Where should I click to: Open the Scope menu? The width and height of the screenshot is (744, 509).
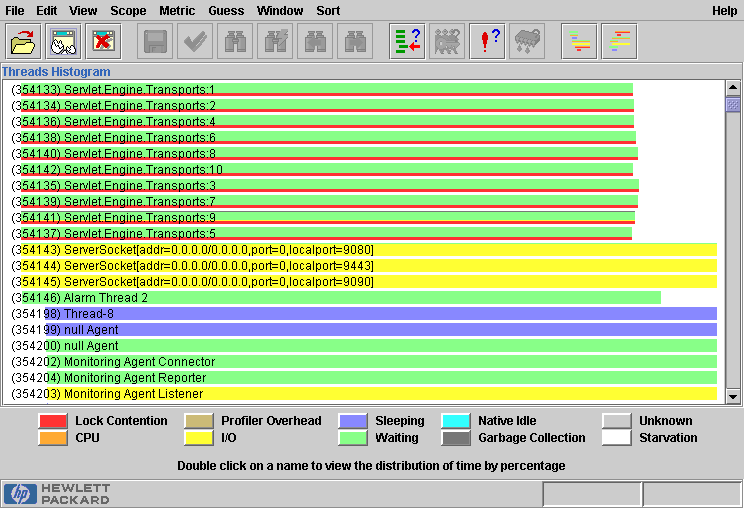[128, 10]
